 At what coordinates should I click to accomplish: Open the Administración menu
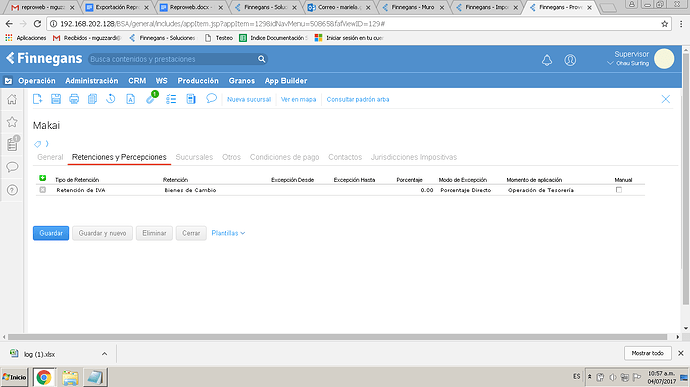coord(92,81)
